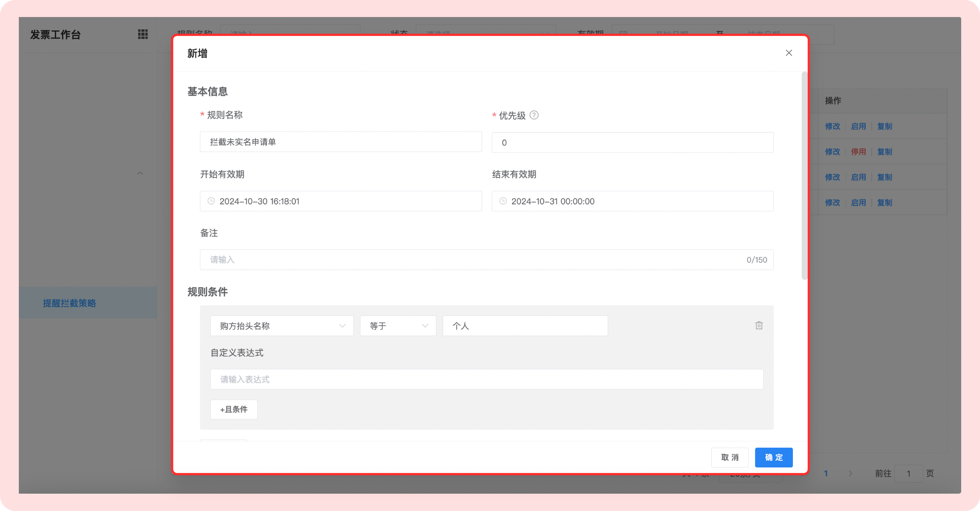Click the 备注 remarks input field

pos(487,260)
